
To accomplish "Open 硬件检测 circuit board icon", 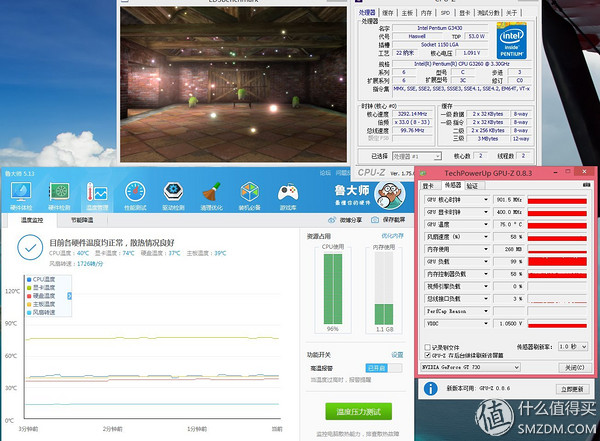I will 59,196.
